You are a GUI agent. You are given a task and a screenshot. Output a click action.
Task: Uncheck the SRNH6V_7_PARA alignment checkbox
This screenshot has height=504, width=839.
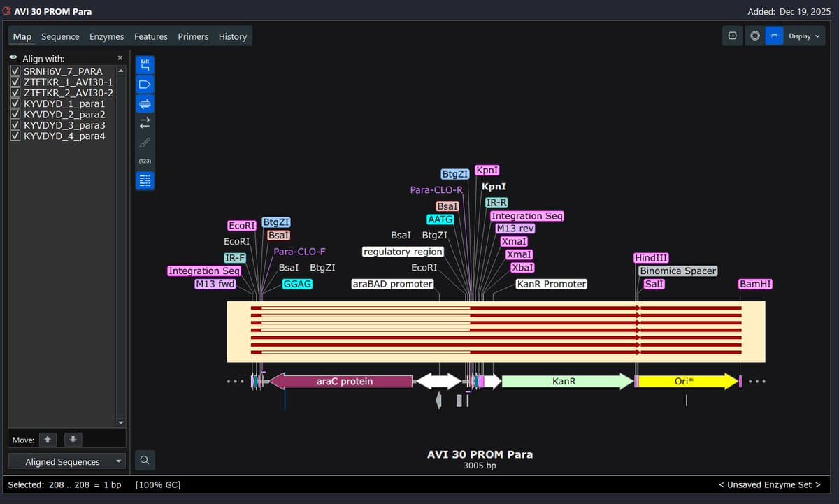15,71
